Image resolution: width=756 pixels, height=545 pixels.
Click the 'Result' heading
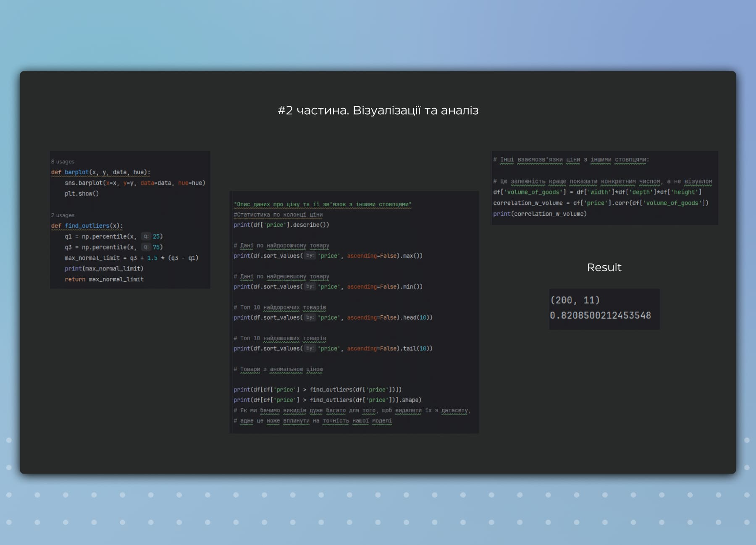[604, 267]
